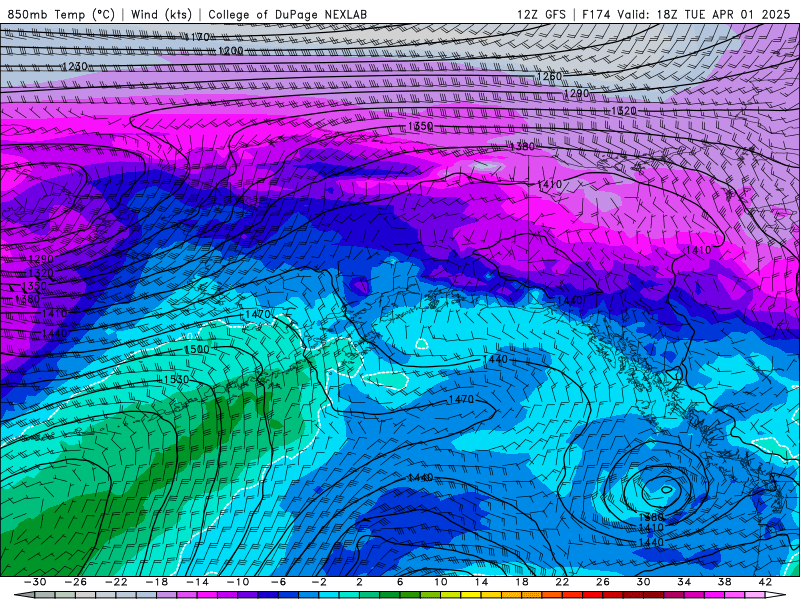This screenshot has width=800, height=600.
Task: Click the "F174 Valid: 18Z TUE APR 01 2025" text
Action: coord(686,14)
